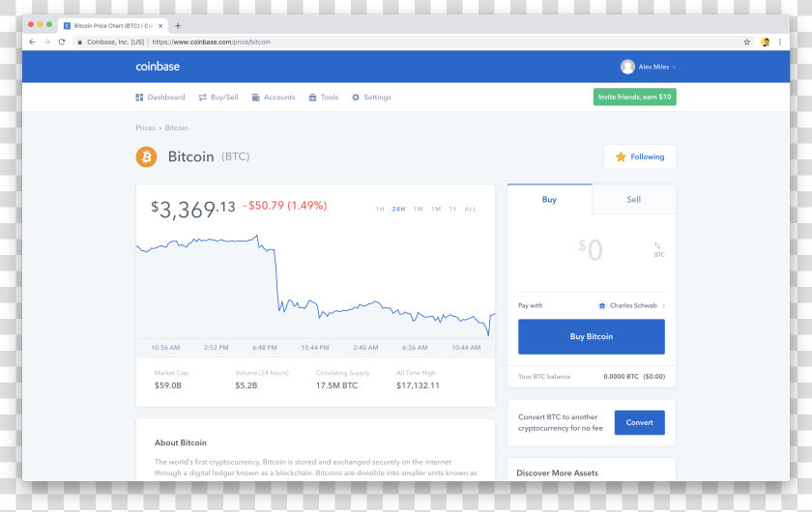This screenshot has height=512, width=812.
Task: Select the 1Y chart range
Action: [x=452, y=210]
